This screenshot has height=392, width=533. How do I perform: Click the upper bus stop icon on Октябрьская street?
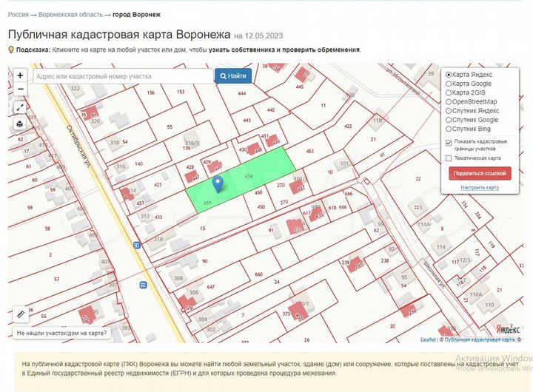coord(137,245)
